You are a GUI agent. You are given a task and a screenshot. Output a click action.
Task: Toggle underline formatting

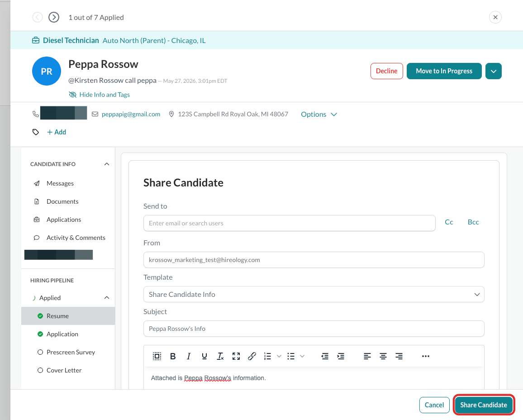point(204,356)
